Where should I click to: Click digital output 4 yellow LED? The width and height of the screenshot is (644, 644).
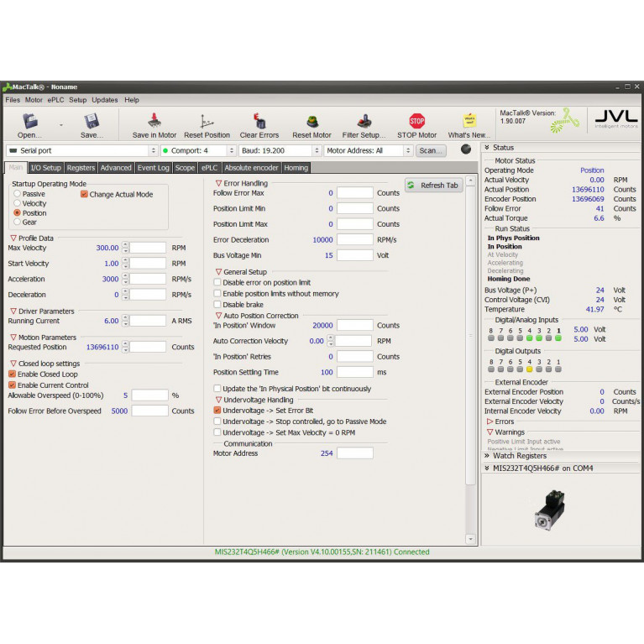coord(530,369)
